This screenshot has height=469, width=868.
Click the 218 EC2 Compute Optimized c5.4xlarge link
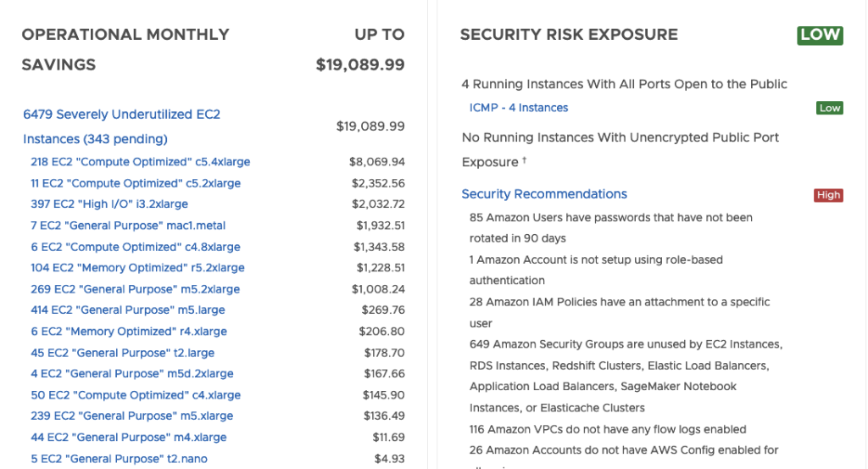click(x=140, y=162)
